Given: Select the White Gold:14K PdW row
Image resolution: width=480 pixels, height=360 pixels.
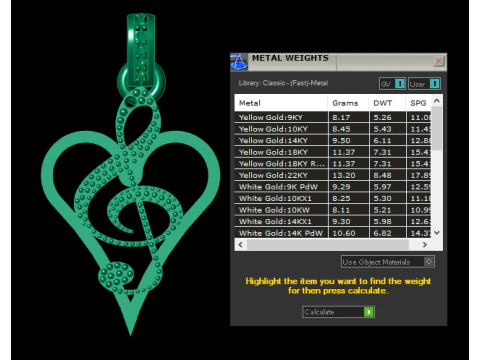Looking at the screenshot, I should 333,233.
